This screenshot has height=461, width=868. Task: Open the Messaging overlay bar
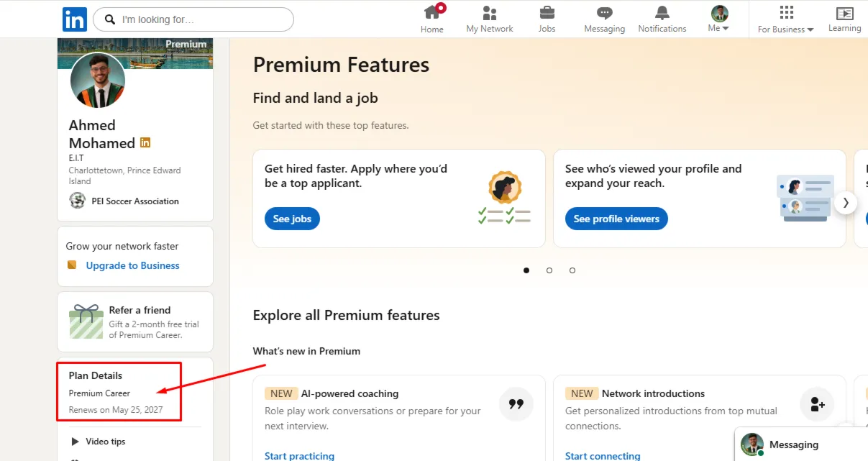pos(801,444)
